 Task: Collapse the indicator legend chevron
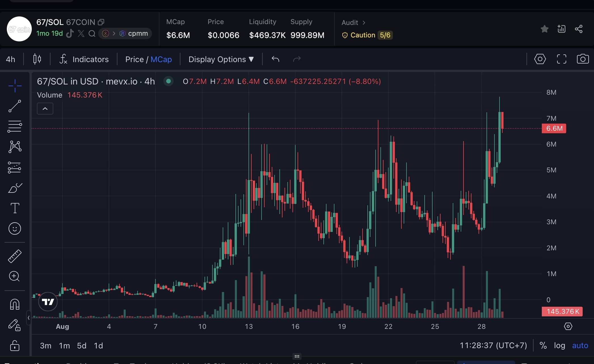(45, 109)
